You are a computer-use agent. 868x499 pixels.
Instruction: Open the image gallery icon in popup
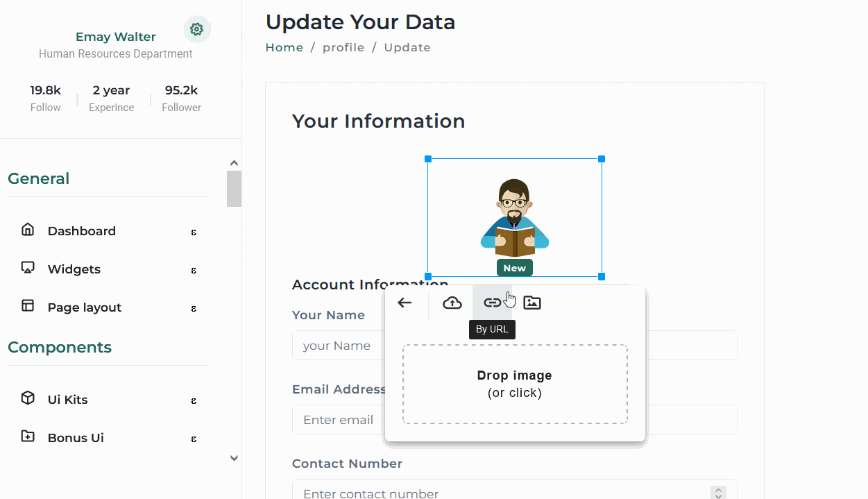(531, 302)
